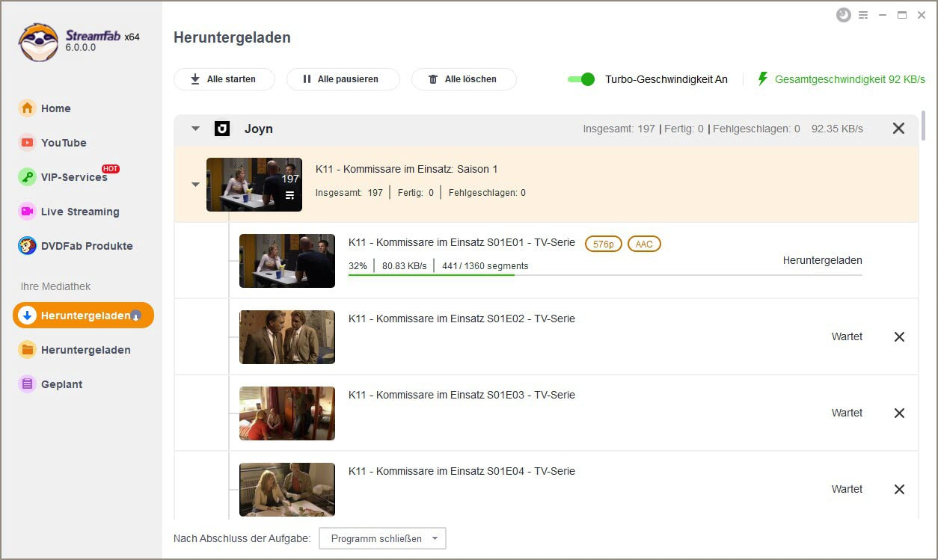Cancel the S01E02 download
This screenshot has height=560, width=938.
899,337
